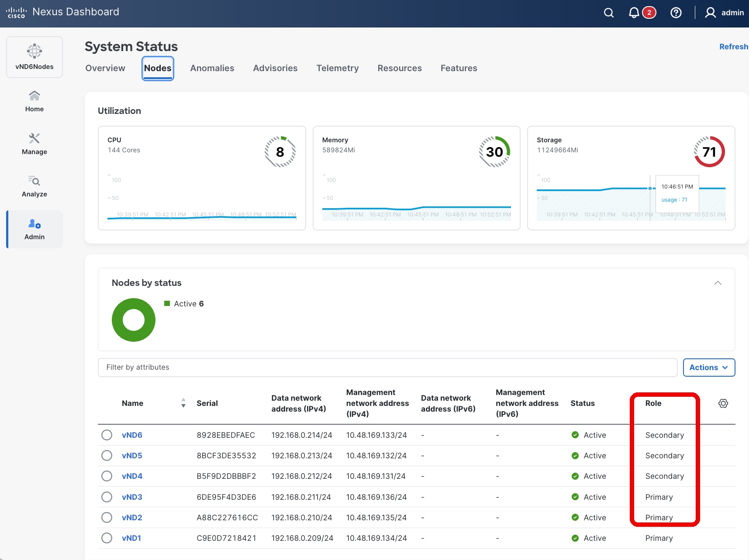Open the help question mark icon
The height and width of the screenshot is (560, 749).
pos(676,13)
